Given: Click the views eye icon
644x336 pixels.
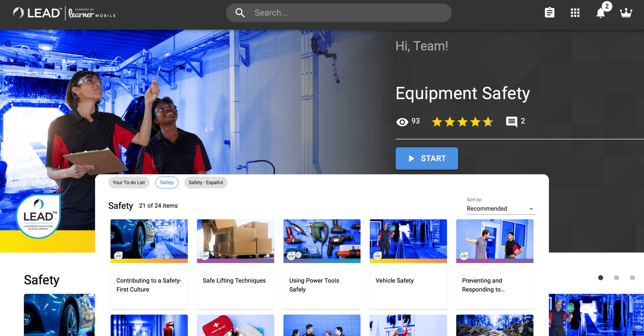Looking at the screenshot, I should [402, 122].
